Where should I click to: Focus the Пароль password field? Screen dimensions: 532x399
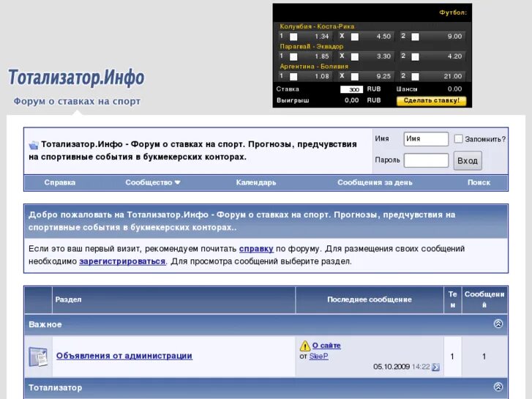pos(426,160)
